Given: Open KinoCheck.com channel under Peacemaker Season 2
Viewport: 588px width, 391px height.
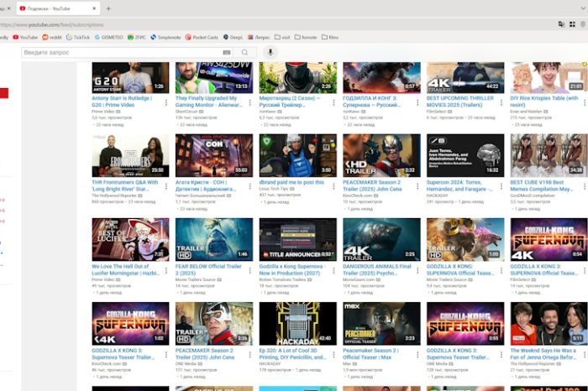Looking at the screenshot, I should (x=357, y=195).
